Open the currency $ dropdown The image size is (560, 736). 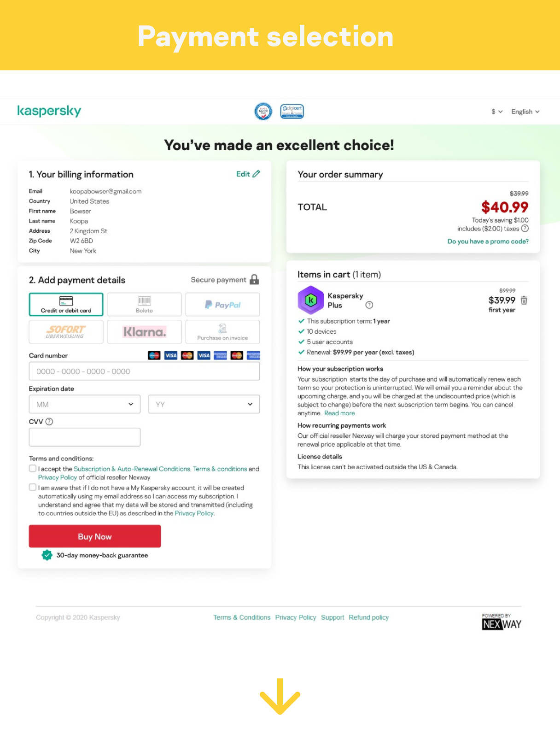(x=497, y=112)
